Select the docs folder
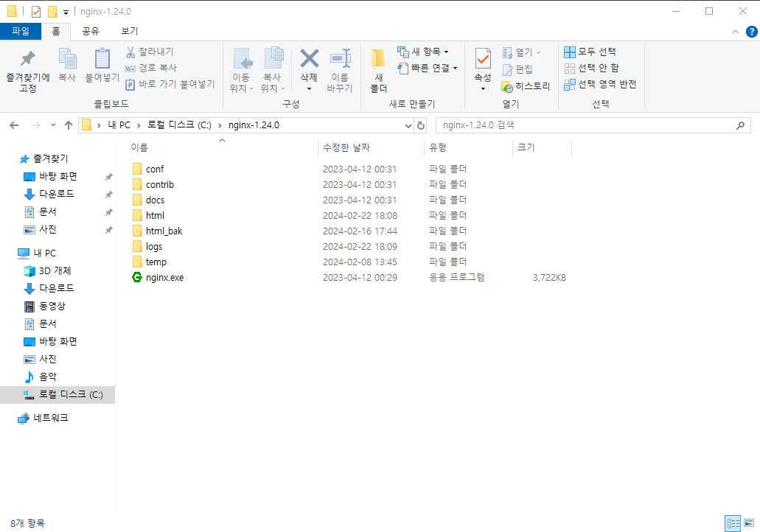The image size is (760, 532). coord(155,200)
